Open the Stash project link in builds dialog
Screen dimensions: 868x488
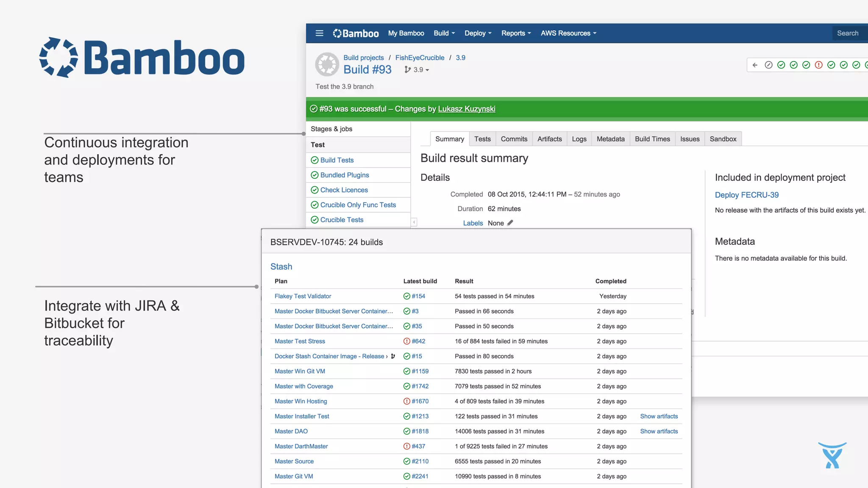[x=281, y=266]
